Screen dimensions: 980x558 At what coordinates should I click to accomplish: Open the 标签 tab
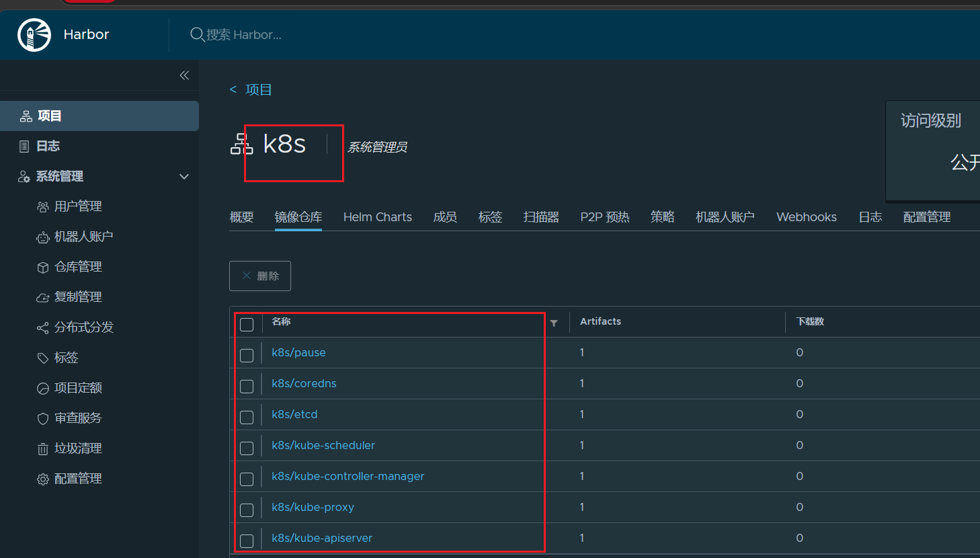click(491, 217)
